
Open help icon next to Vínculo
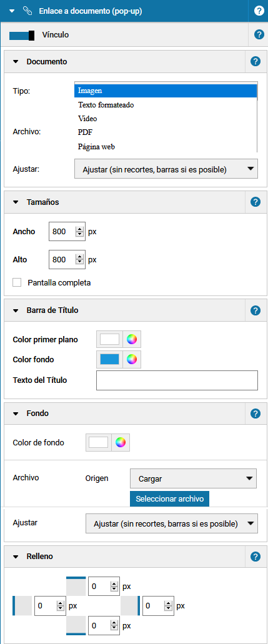259,34
